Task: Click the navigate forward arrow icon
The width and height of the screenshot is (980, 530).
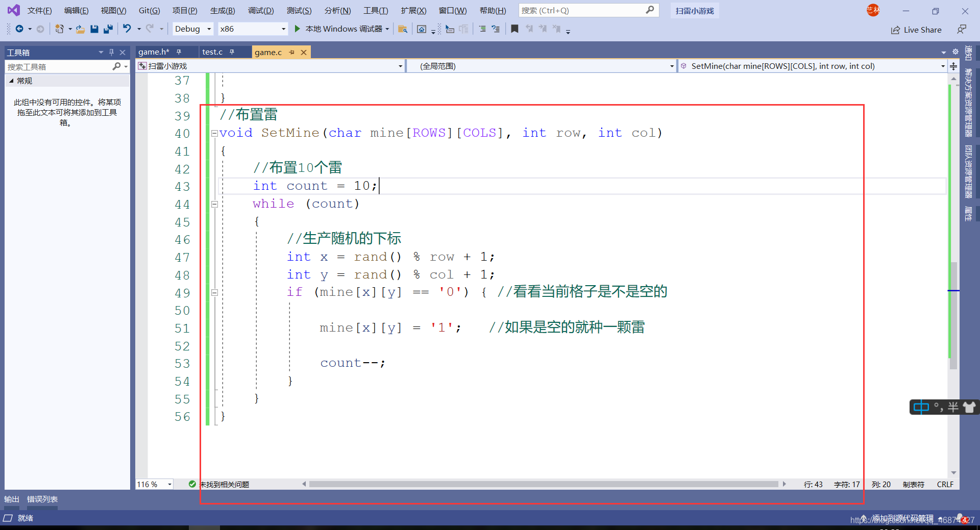Action: 40,29
